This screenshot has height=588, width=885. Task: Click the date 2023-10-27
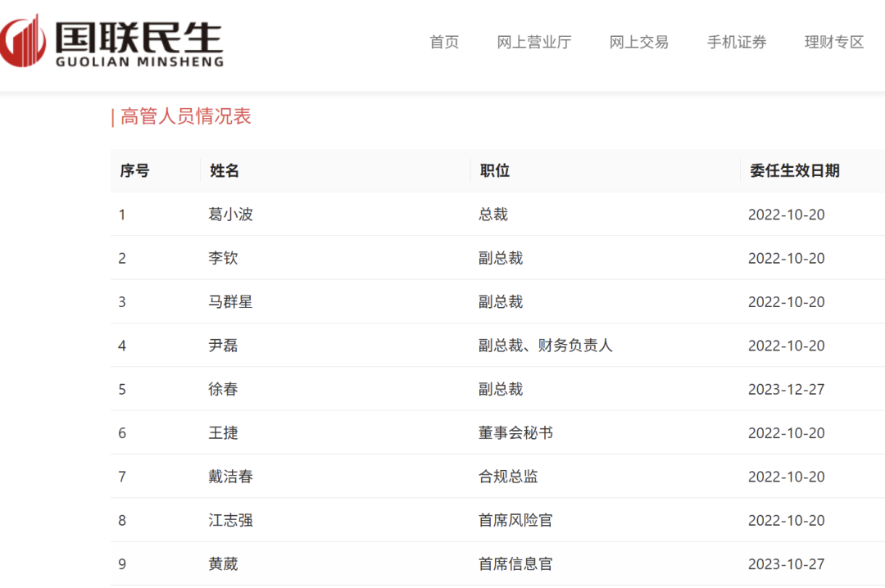click(x=786, y=564)
